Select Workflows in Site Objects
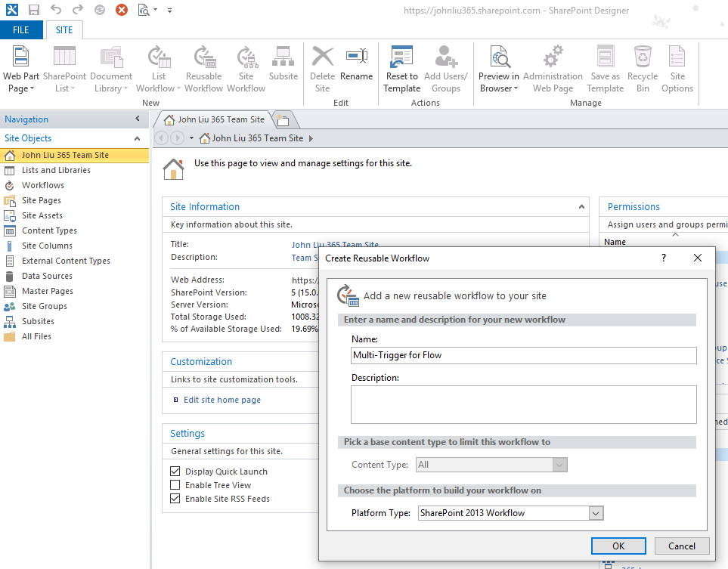Image resolution: width=728 pixels, height=569 pixels. [x=42, y=185]
